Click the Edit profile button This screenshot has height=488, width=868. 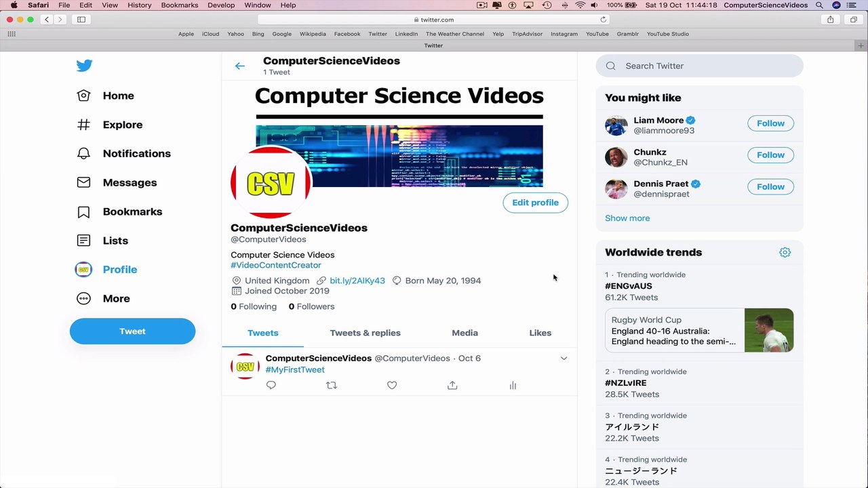tap(535, 203)
